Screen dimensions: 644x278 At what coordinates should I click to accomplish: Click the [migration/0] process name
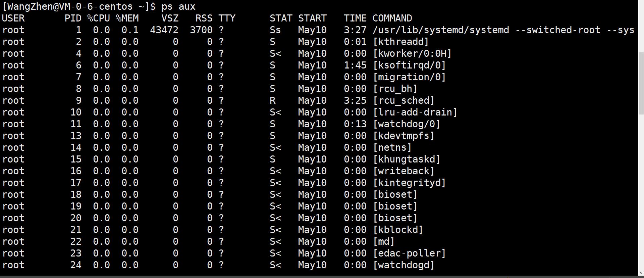[x=409, y=77]
